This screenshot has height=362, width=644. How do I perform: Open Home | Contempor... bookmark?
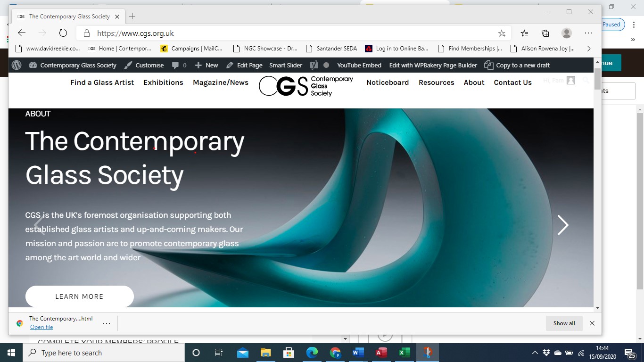click(120, 48)
